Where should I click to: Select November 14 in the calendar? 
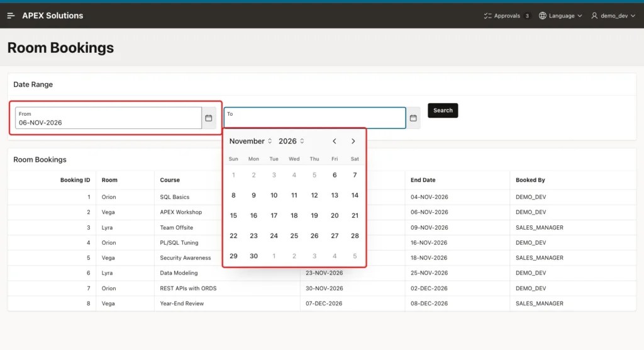[355, 195]
